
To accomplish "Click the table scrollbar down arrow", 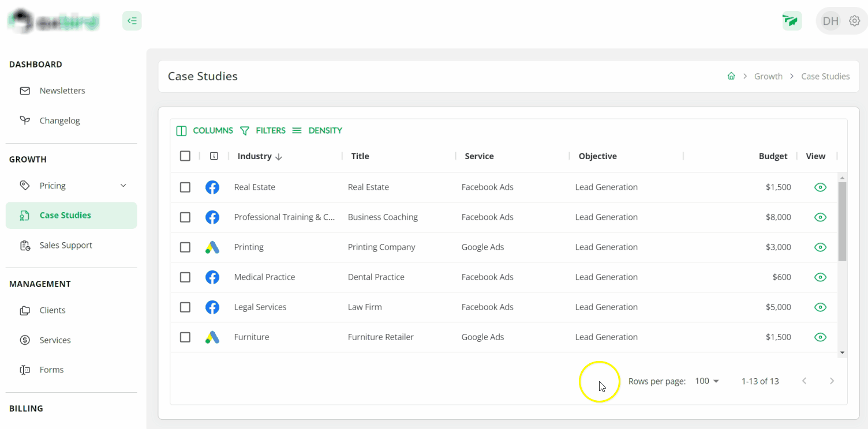I will point(842,352).
